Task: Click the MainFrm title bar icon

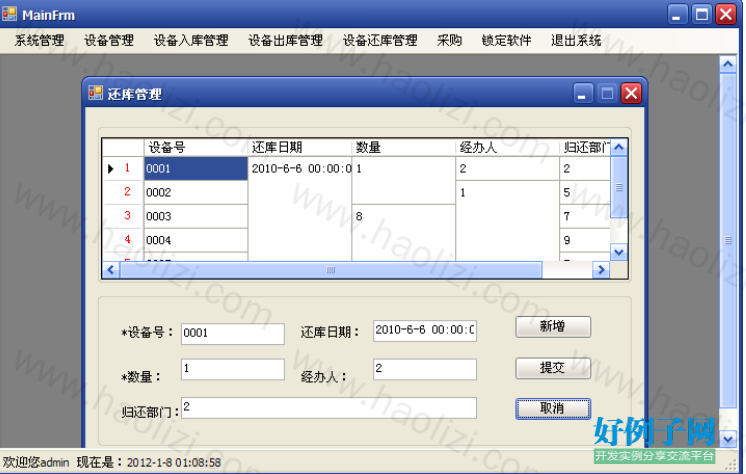Action: pyautogui.click(x=10, y=13)
